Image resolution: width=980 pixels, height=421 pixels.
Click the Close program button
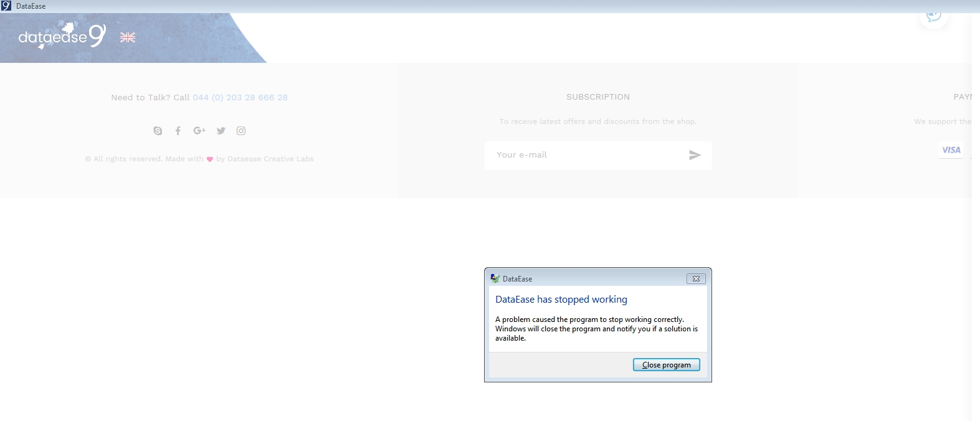pyautogui.click(x=667, y=365)
